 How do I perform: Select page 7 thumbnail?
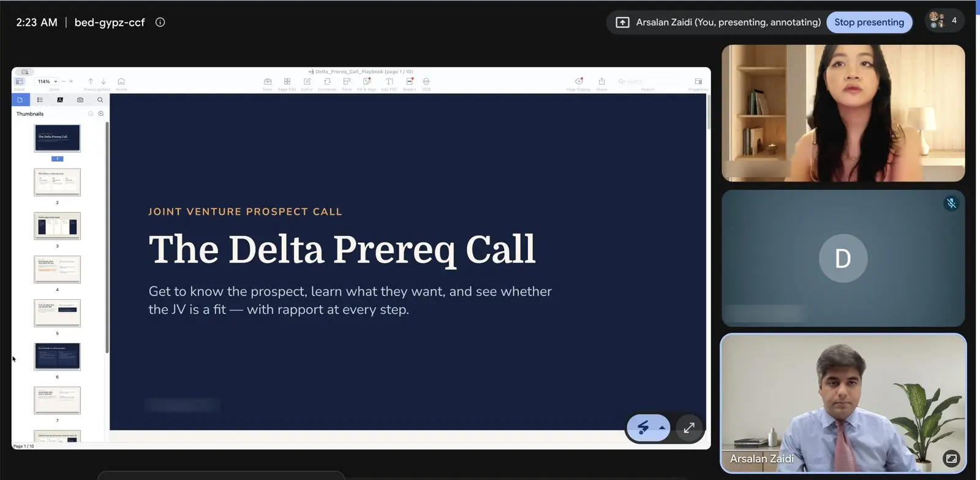(58, 400)
